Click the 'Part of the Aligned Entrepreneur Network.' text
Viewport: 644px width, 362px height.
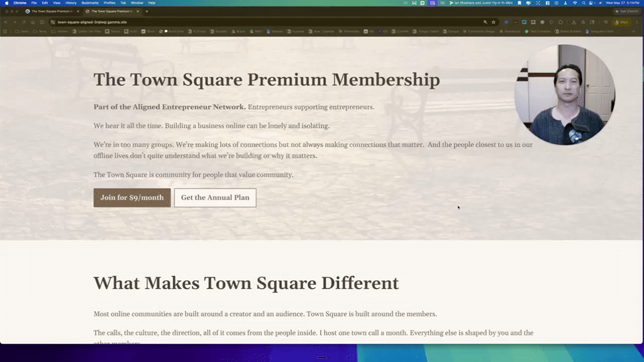[x=170, y=107]
